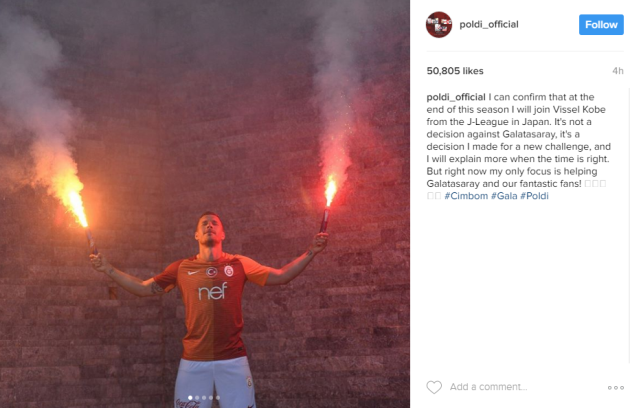
Task: Open the #Gala hashtag
Action: click(504, 196)
